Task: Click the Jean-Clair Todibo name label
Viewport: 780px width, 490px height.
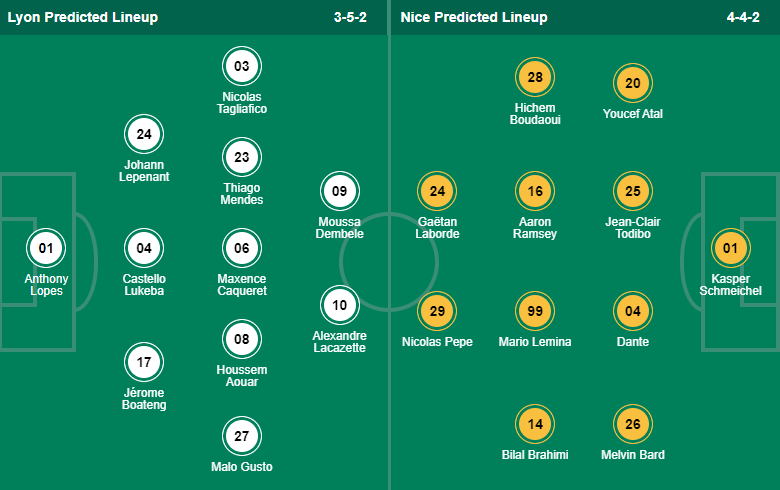Action: pyautogui.click(x=633, y=227)
